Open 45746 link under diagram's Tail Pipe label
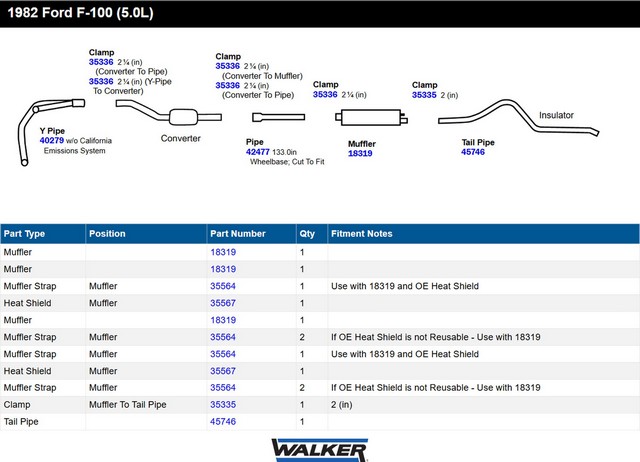640x462 pixels. tap(474, 153)
